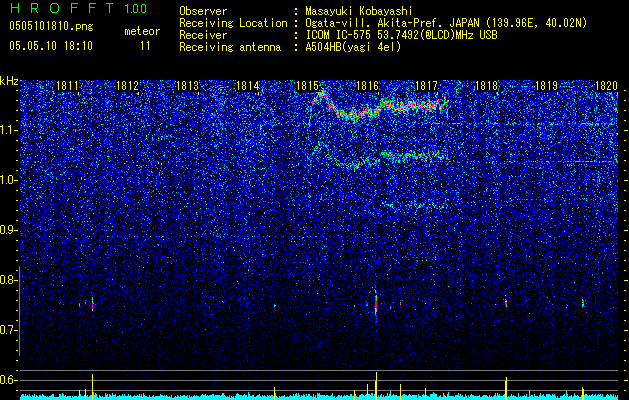Viewport: 629px width, 400px height.
Task: Click the date stamp 05.05.10 18:10
Action: pos(51,46)
